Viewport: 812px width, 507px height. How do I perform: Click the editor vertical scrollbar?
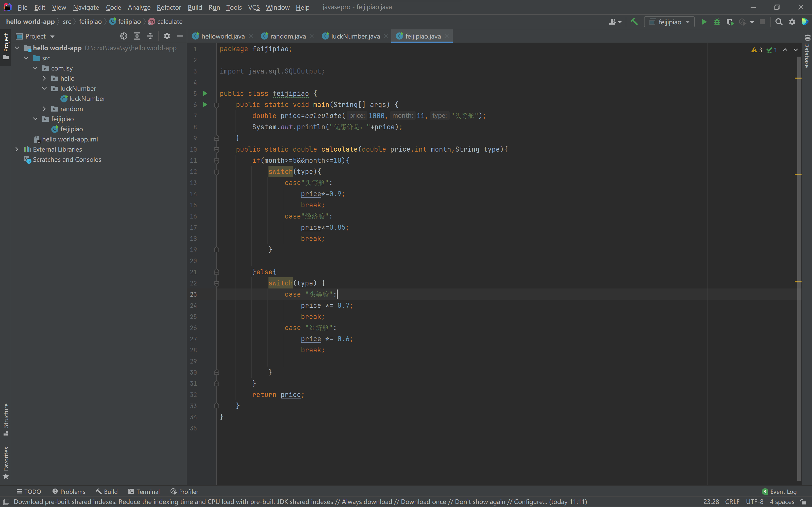(799, 235)
